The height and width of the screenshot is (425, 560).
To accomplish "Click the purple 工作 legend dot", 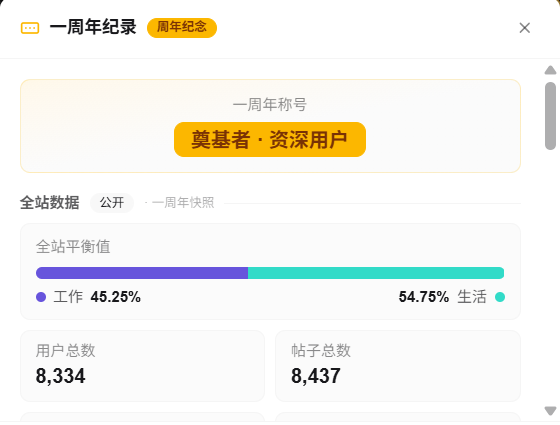I will click(x=41, y=297).
